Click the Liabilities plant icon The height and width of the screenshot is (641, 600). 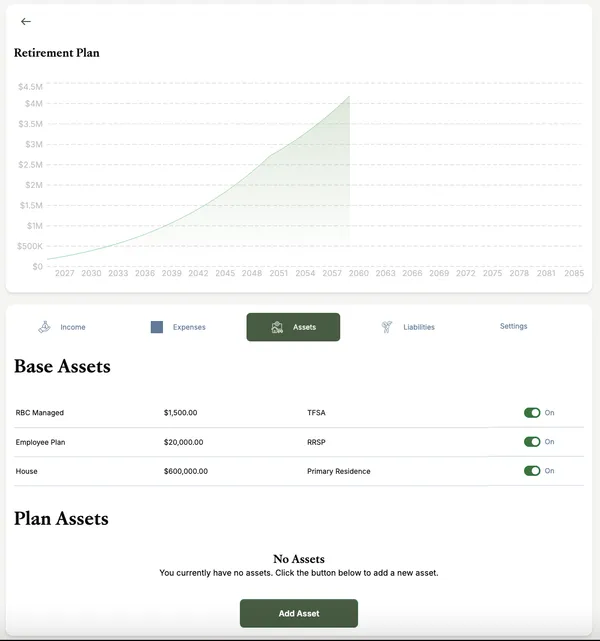387,327
